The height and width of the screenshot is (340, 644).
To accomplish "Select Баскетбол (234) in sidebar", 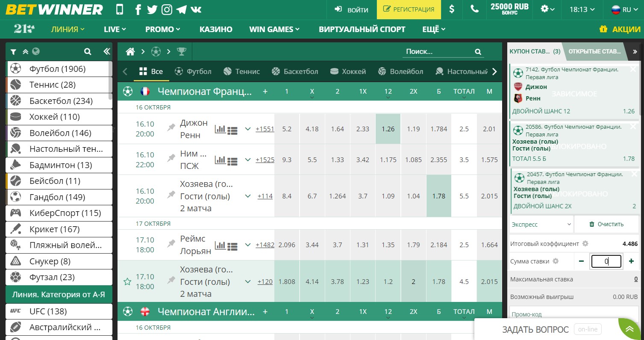I will point(59,101).
